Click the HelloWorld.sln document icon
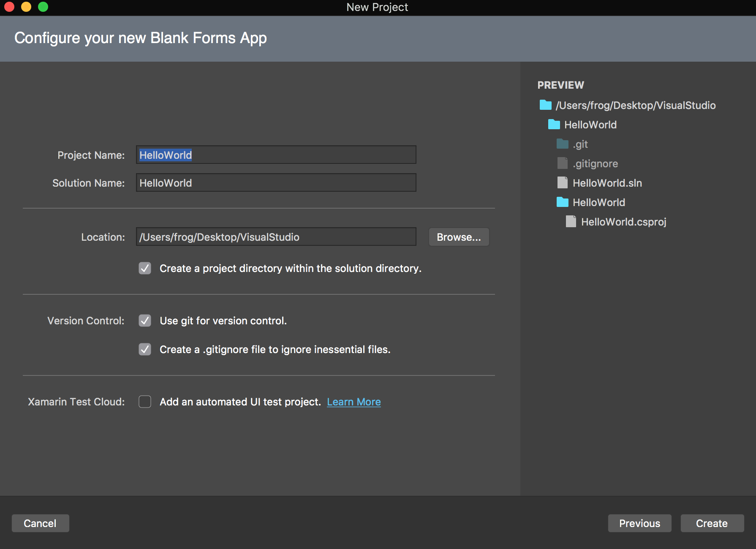This screenshot has width=756, height=549. (562, 183)
